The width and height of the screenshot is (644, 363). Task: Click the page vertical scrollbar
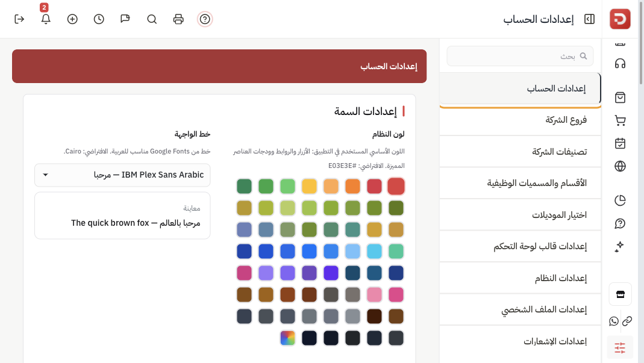point(641,42)
